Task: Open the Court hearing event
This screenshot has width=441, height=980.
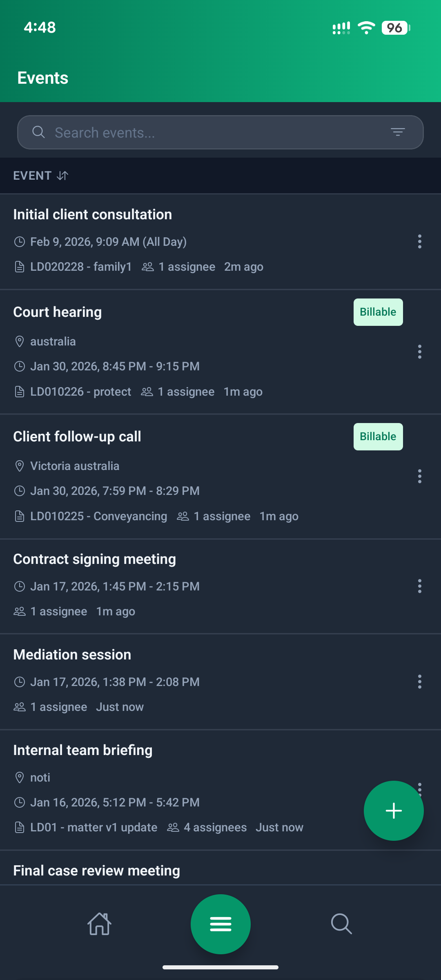Action: [x=57, y=312]
